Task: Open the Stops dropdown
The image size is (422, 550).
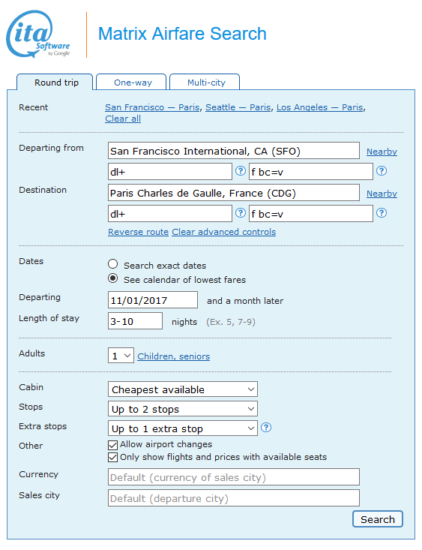Action: [x=183, y=409]
